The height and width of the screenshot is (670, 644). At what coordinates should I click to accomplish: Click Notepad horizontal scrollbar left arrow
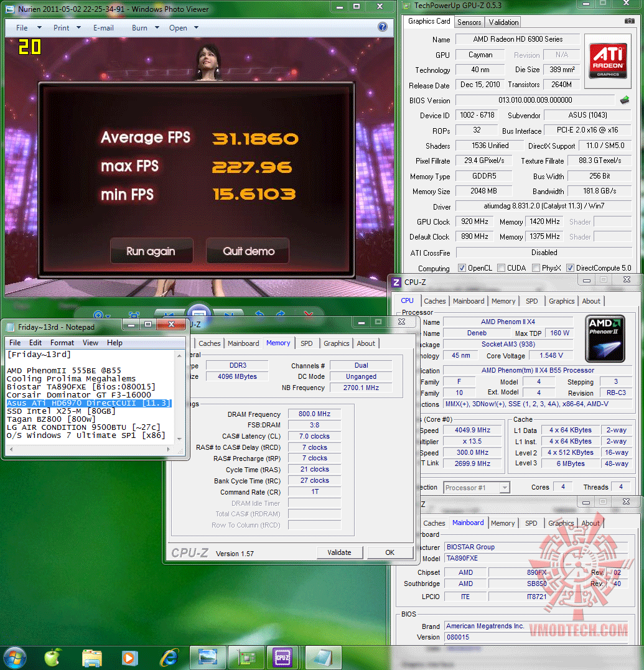tap(11, 449)
